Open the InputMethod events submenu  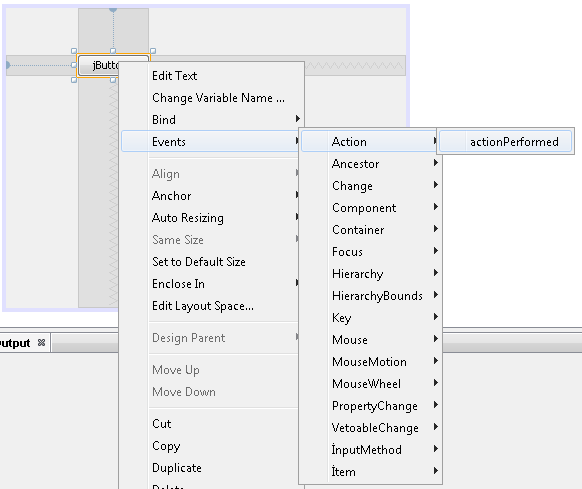pos(370,450)
